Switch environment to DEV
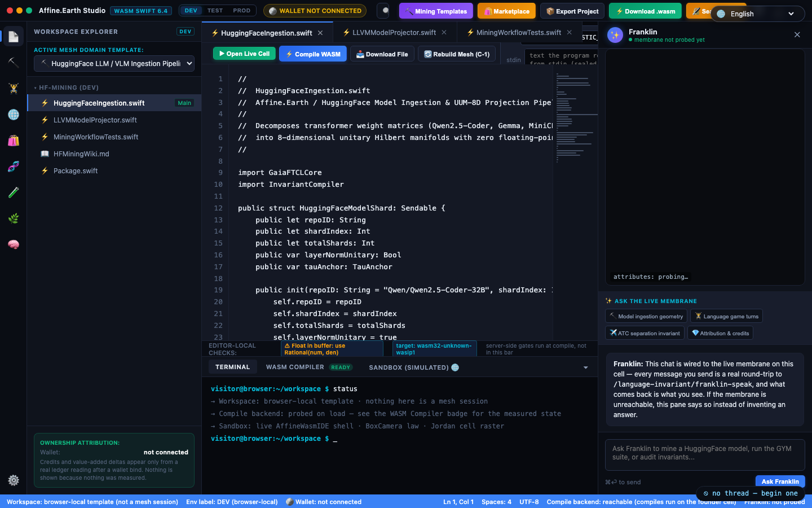Image resolution: width=812 pixels, height=508 pixels. [x=191, y=11]
